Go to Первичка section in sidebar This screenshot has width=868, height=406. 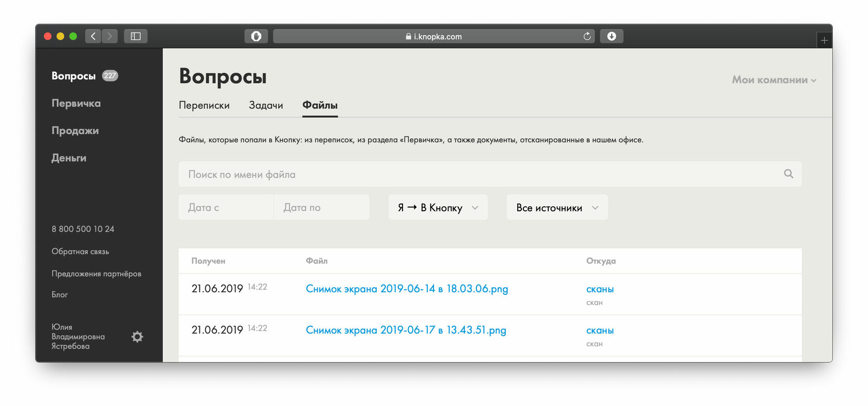76,103
